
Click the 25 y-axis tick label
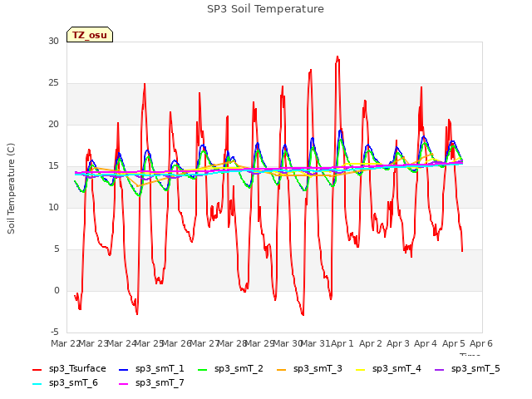[53, 83]
